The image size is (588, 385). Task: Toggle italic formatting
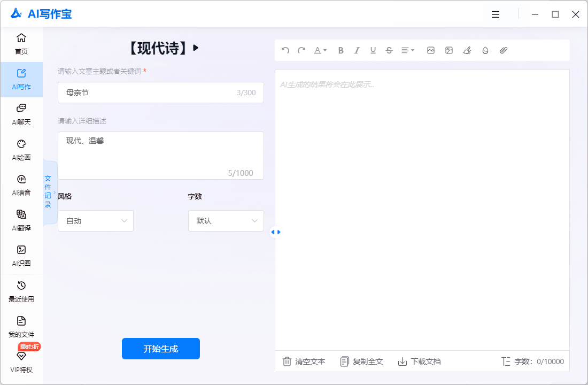pyautogui.click(x=357, y=50)
